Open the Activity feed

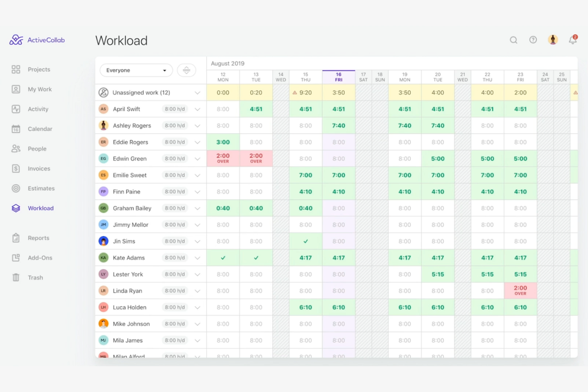(38, 109)
